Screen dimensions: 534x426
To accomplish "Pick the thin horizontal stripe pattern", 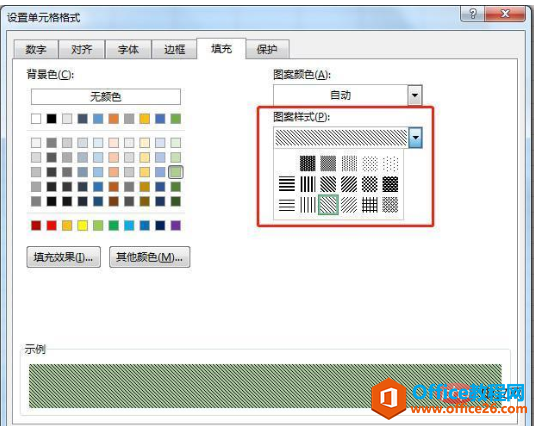I will pyautogui.click(x=287, y=205).
